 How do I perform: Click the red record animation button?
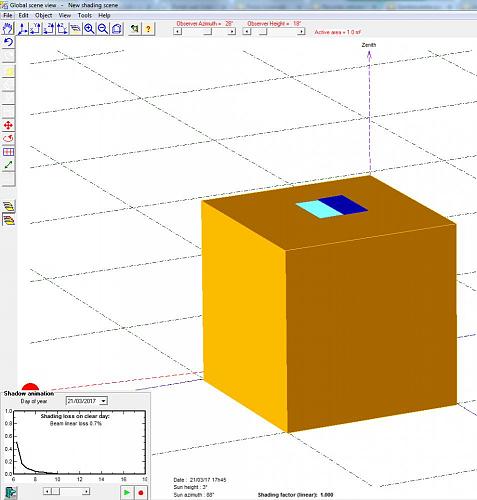141,492
